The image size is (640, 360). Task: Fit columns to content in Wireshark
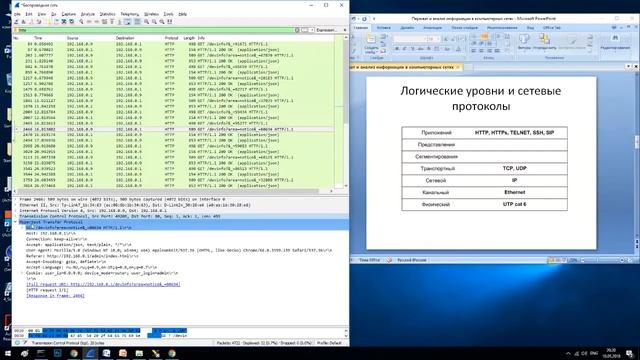coord(170,22)
